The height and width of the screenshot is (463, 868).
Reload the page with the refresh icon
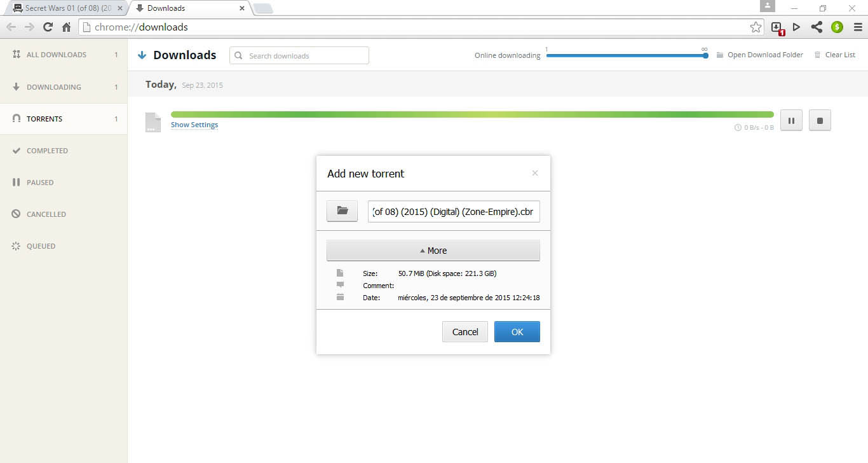48,27
